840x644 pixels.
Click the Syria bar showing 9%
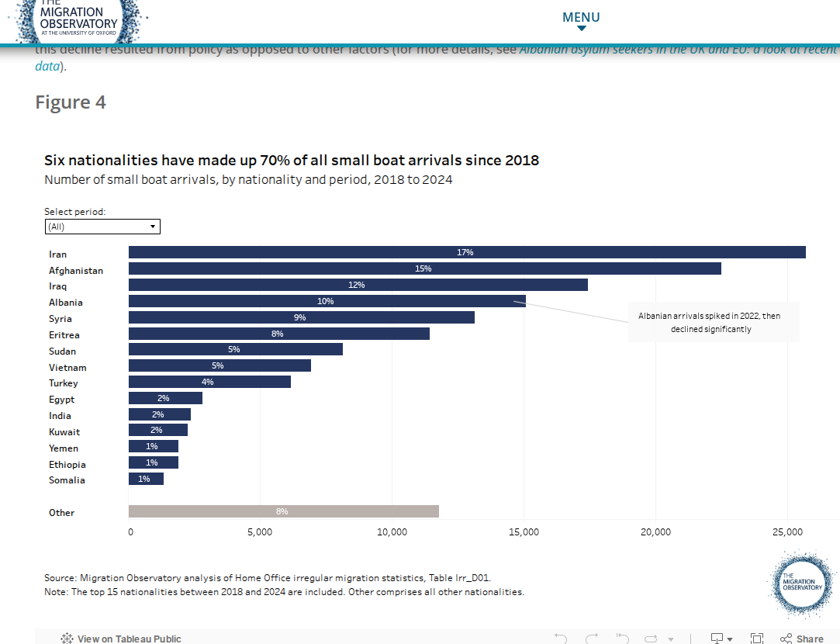[302, 317]
